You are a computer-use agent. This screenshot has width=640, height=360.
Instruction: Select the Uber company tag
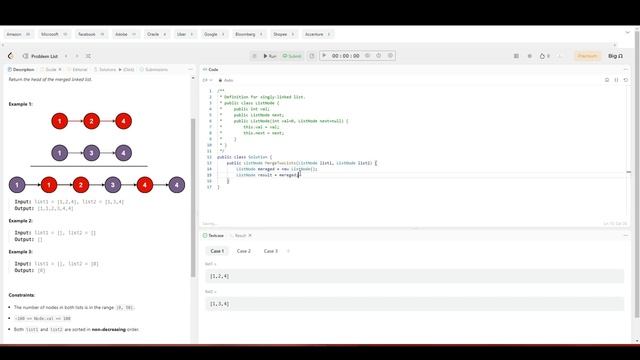click(185, 34)
